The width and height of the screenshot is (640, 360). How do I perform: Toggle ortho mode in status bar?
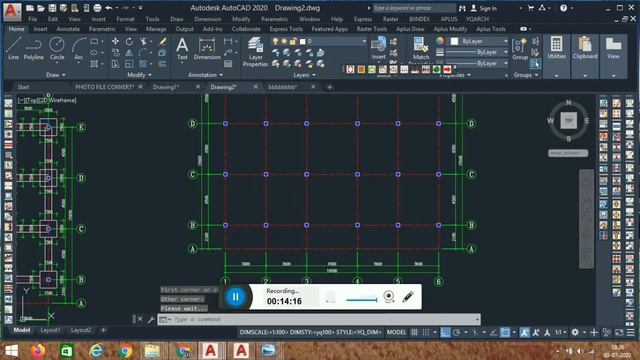[x=445, y=332]
